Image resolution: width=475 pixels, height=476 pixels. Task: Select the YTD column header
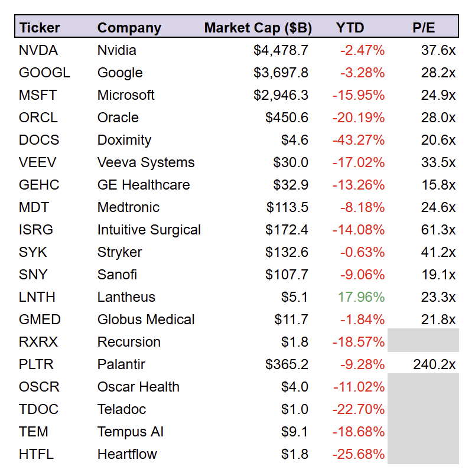(350, 28)
